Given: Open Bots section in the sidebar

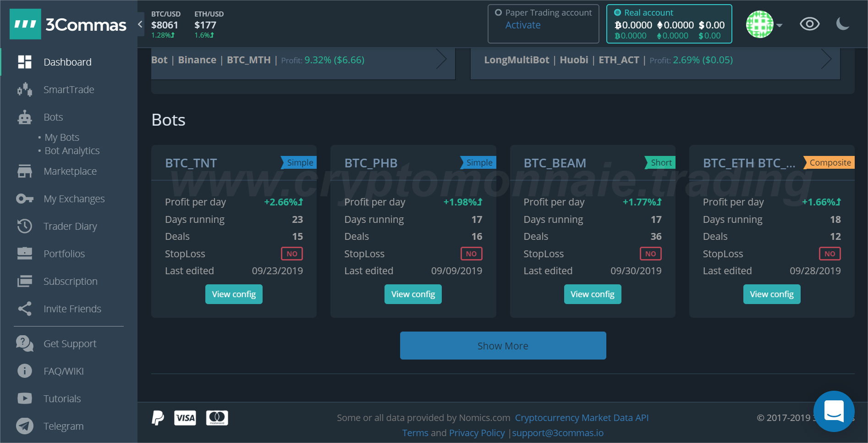Looking at the screenshot, I should click(x=53, y=117).
